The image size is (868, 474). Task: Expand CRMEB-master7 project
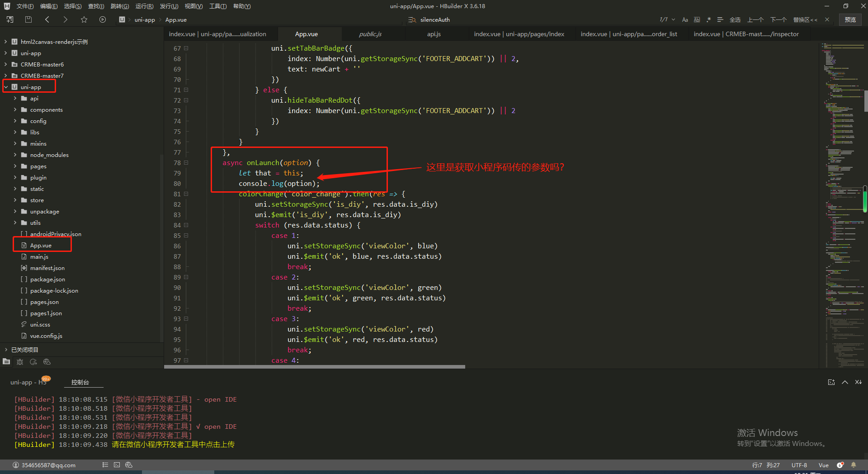[5, 76]
